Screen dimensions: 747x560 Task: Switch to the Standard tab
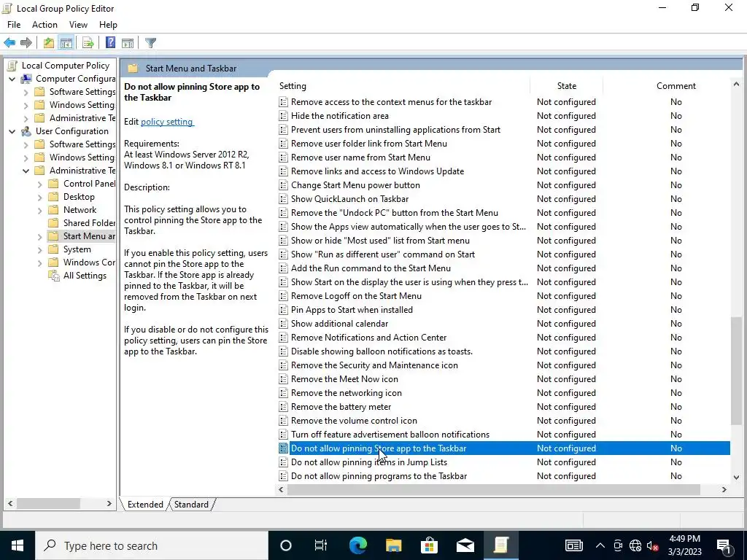click(191, 505)
